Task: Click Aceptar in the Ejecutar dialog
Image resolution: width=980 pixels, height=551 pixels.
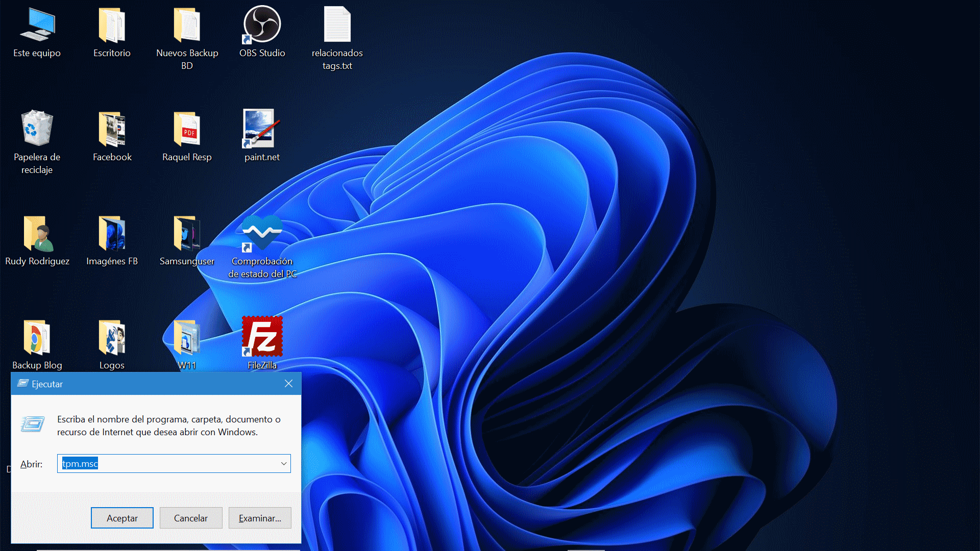Action: [x=122, y=518]
